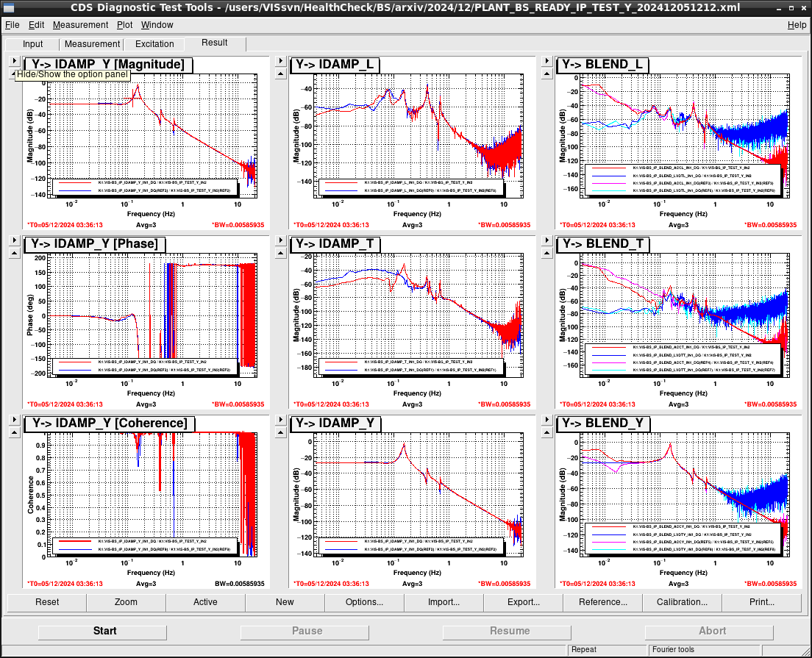Click up-arrow icon beside IDAMP_Y Phase plot

15,253
